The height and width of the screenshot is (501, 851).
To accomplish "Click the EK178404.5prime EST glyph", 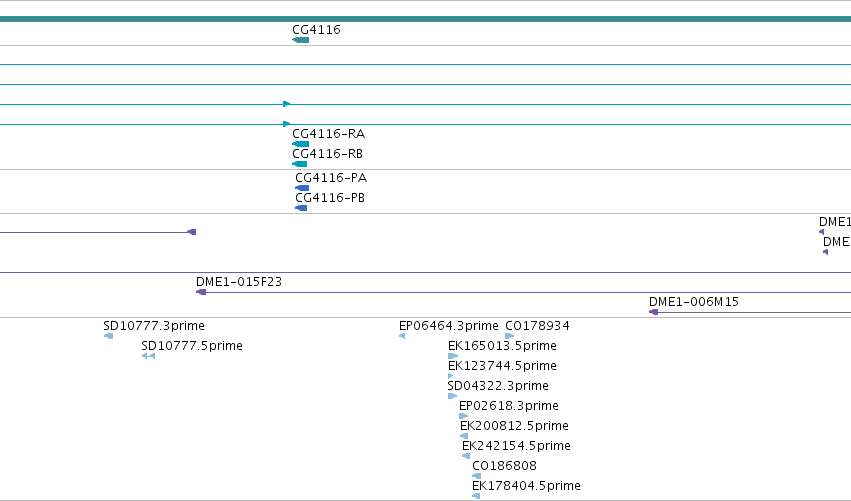I will point(476,496).
